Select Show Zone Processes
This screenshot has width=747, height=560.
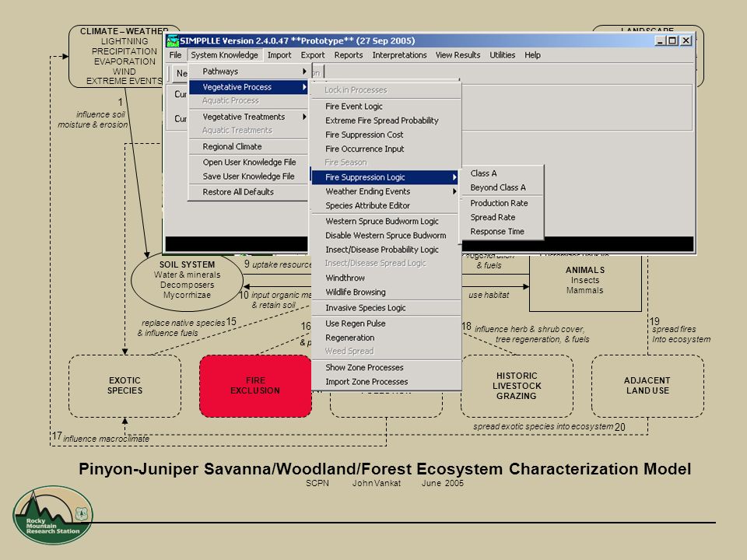pos(385,368)
